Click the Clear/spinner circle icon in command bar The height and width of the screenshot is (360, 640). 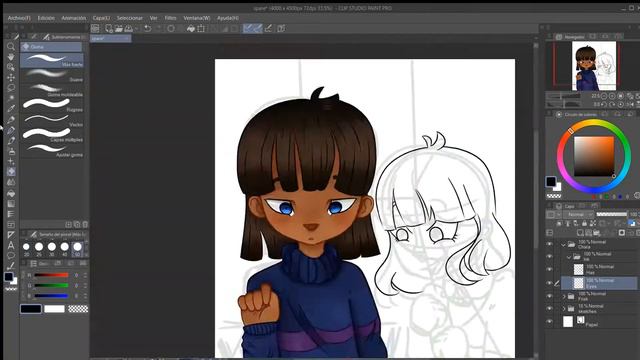171,29
